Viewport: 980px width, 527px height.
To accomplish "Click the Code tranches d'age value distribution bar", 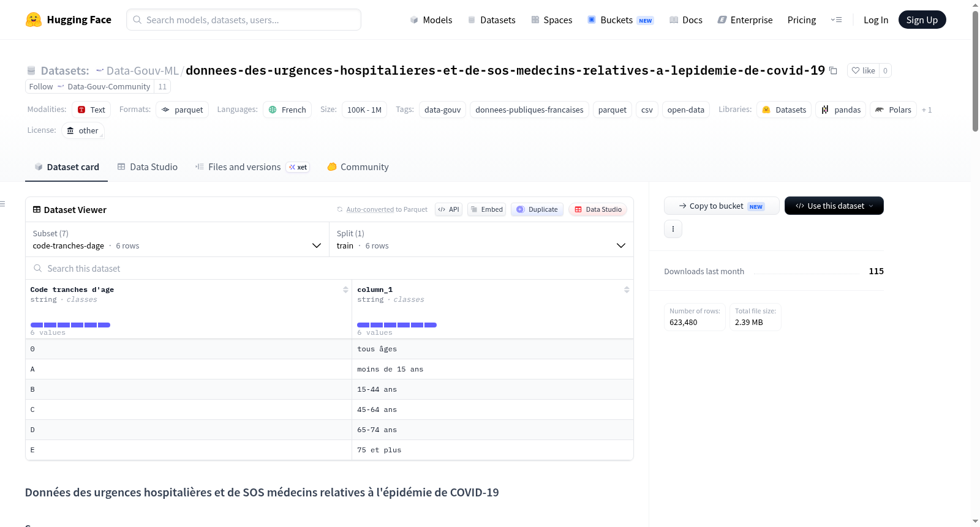I will [x=70, y=325].
